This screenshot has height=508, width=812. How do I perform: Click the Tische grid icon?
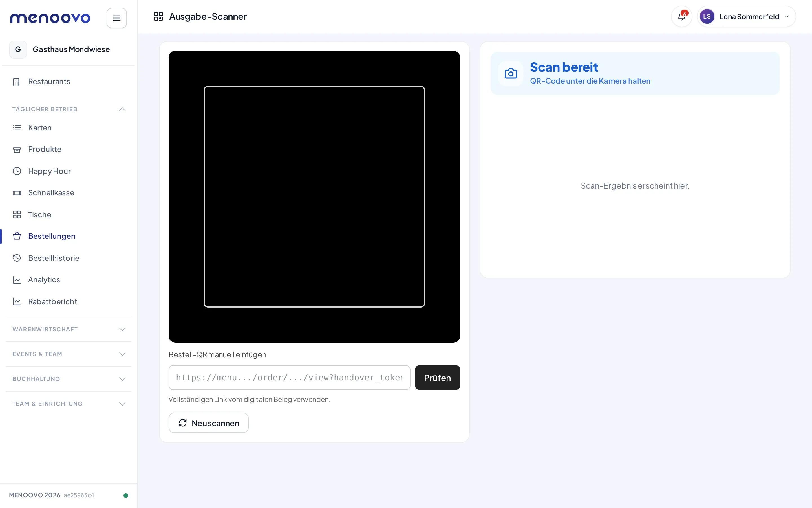click(x=17, y=214)
